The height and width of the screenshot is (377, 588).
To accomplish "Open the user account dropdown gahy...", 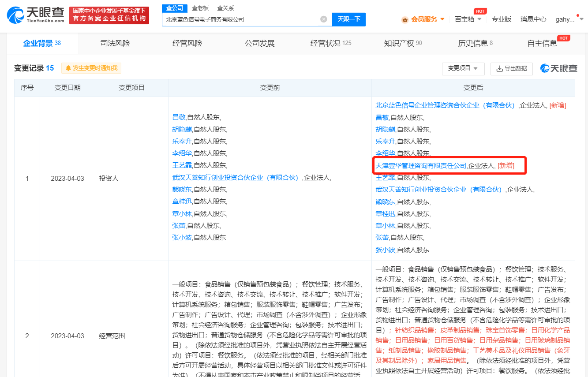I will pos(569,19).
